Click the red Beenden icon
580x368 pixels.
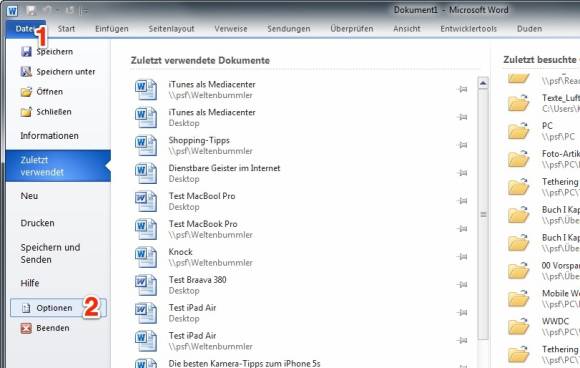pyautogui.click(x=26, y=328)
